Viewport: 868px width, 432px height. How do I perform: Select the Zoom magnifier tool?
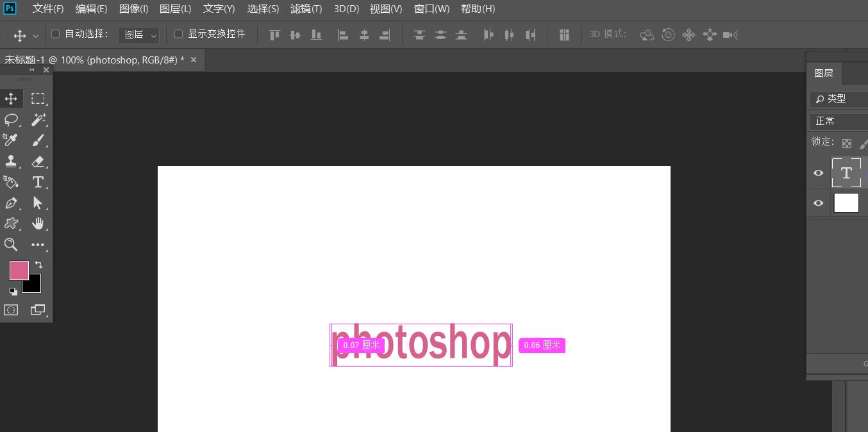(11, 244)
